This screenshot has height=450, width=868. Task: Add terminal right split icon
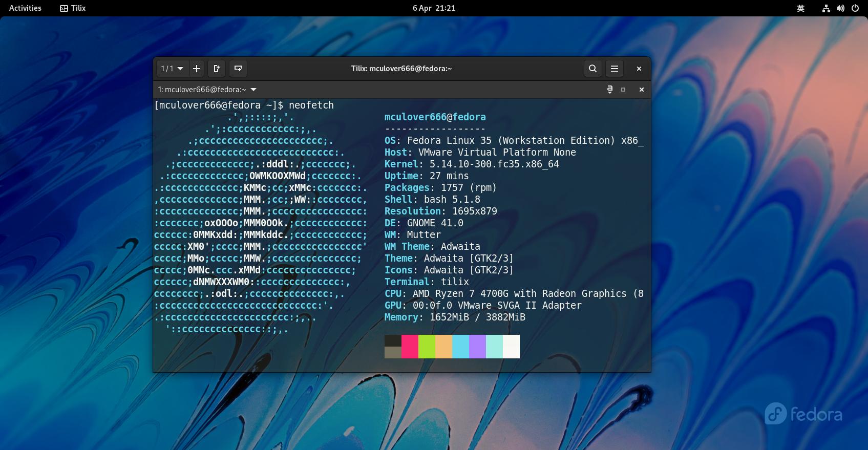tap(217, 69)
